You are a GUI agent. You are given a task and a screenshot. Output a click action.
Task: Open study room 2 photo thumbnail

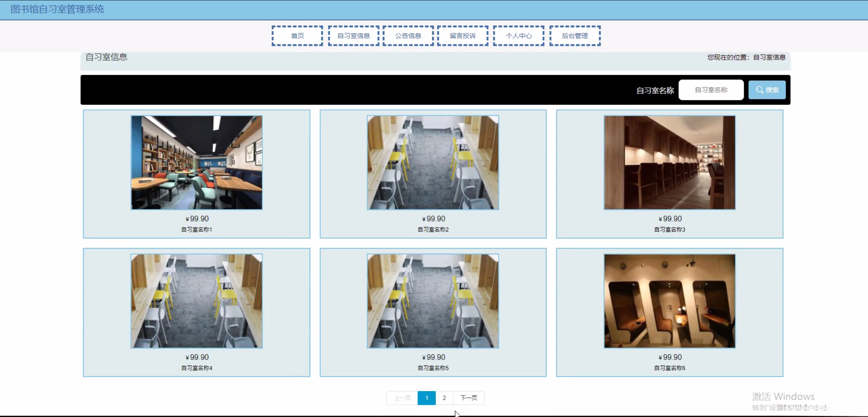click(x=433, y=163)
